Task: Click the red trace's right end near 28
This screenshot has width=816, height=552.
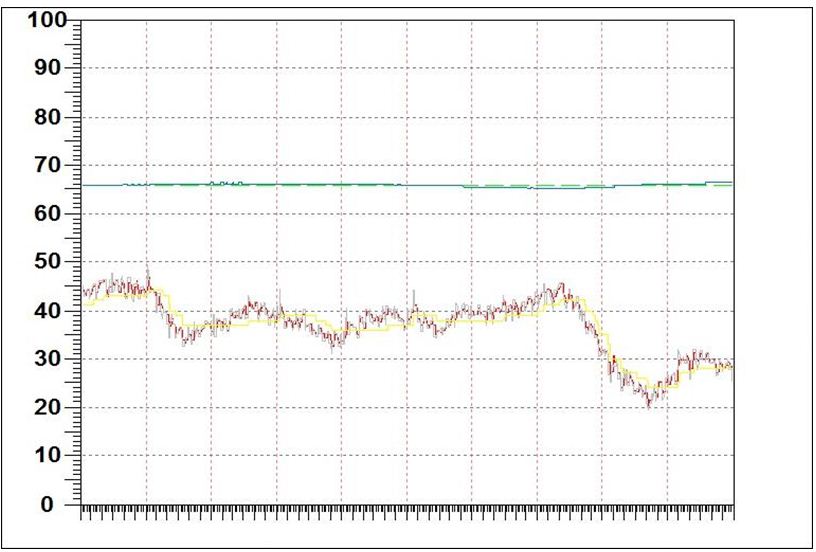Action: pos(731,367)
